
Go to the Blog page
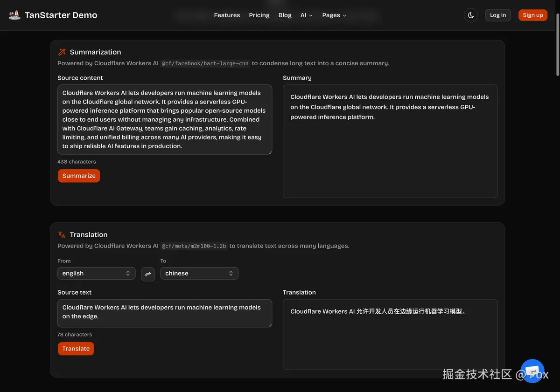[285, 15]
